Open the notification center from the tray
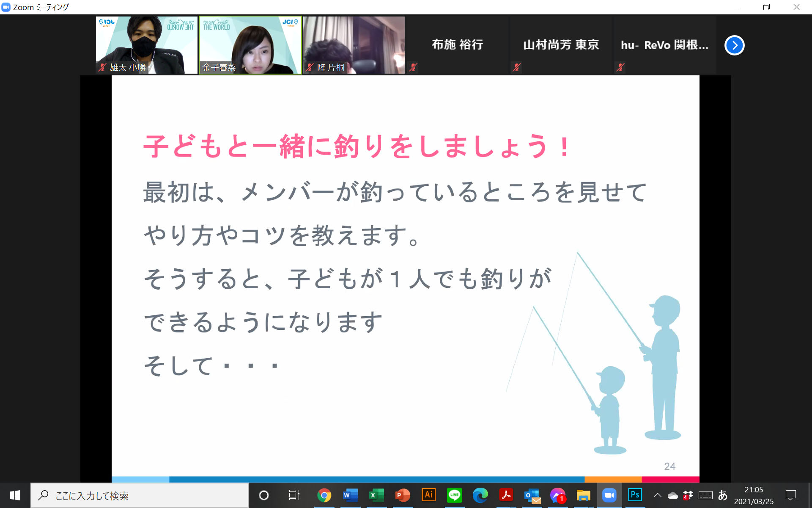 790,495
